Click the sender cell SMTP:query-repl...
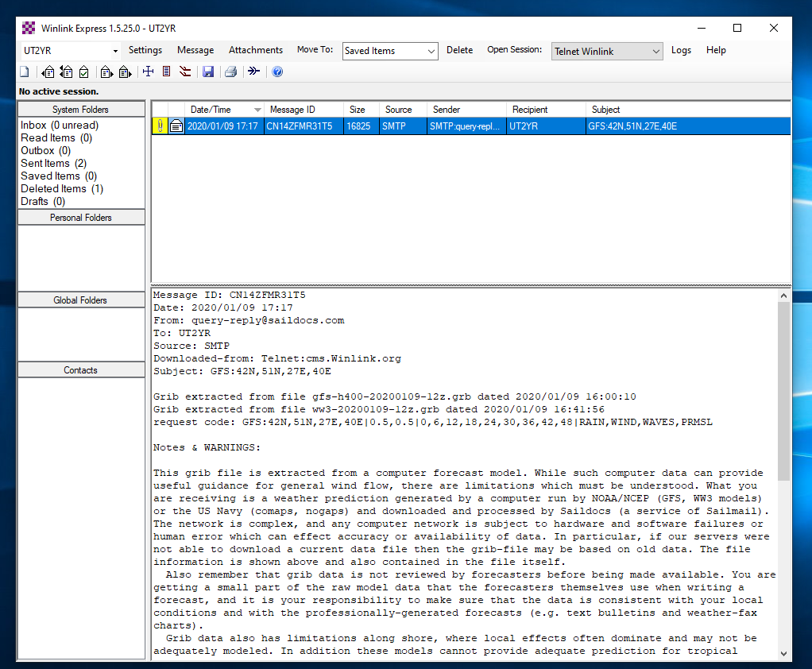Image resolution: width=812 pixels, height=669 pixels. (x=465, y=126)
